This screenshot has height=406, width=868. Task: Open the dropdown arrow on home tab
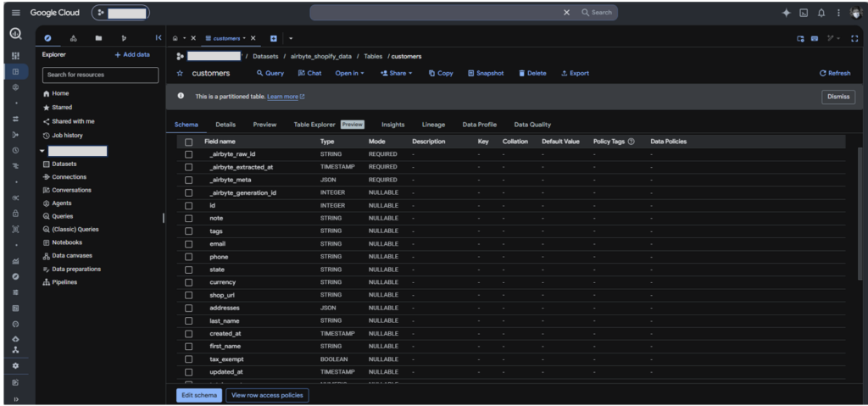point(184,38)
